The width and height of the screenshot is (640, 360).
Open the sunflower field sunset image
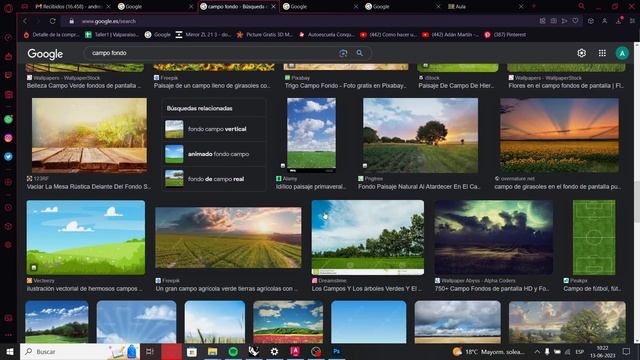click(559, 135)
